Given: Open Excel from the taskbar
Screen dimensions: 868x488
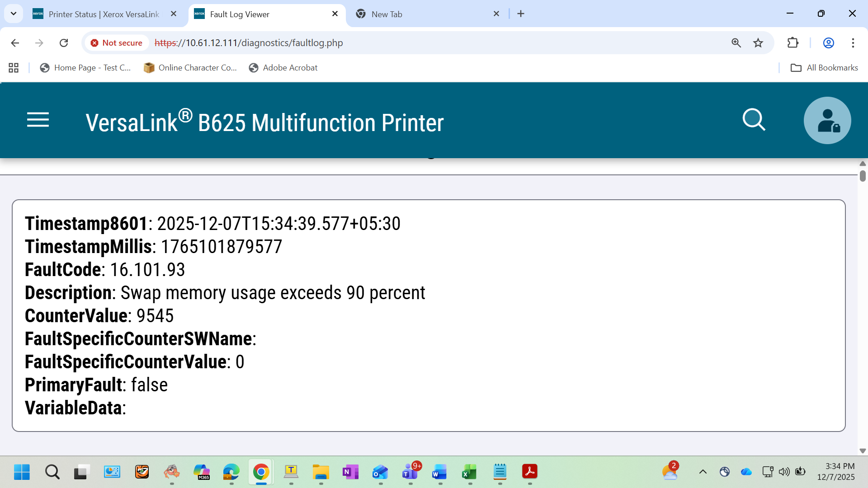Looking at the screenshot, I should (470, 472).
